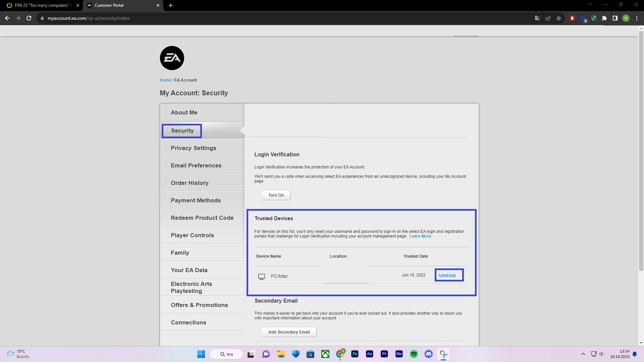Open Redeem Product Code
644x362 pixels.
(202, 218)
